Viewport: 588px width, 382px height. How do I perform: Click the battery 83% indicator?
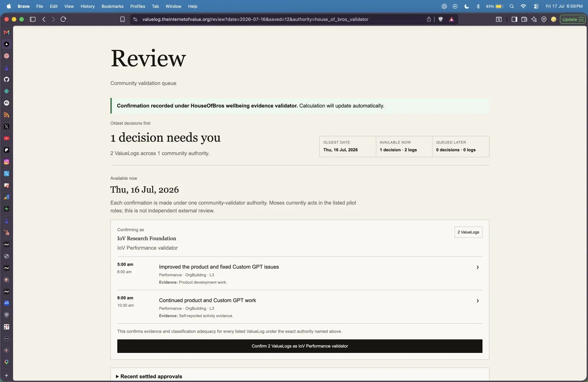(x=495, y=6)
